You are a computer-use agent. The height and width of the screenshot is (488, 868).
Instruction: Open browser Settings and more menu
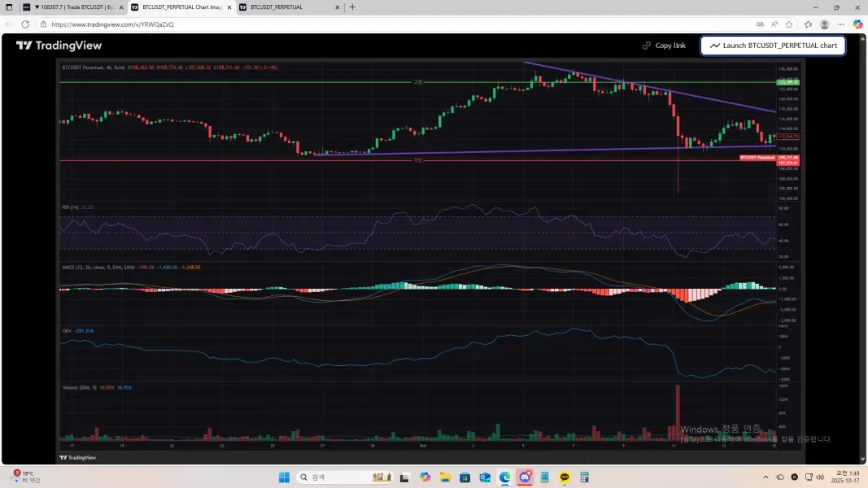coord(841,24)
